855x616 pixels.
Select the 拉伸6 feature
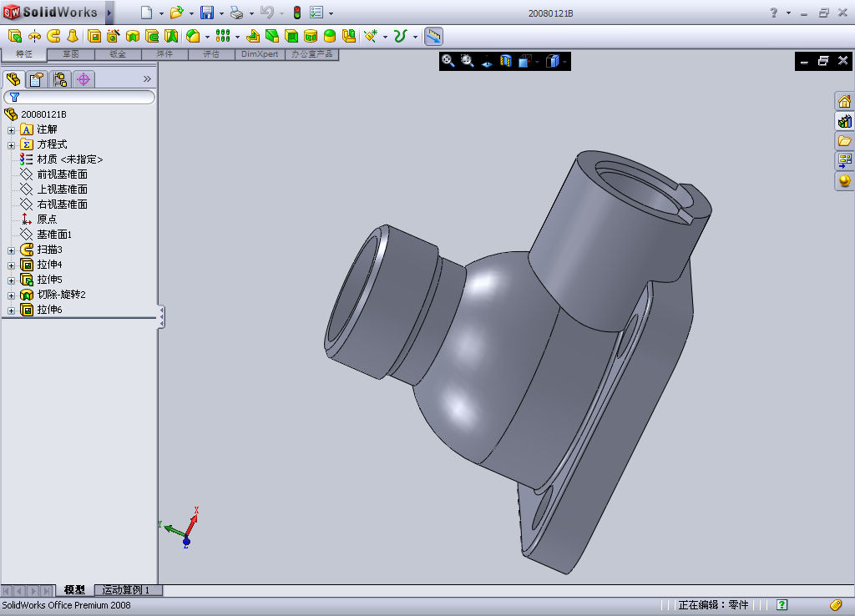[49, 310]
